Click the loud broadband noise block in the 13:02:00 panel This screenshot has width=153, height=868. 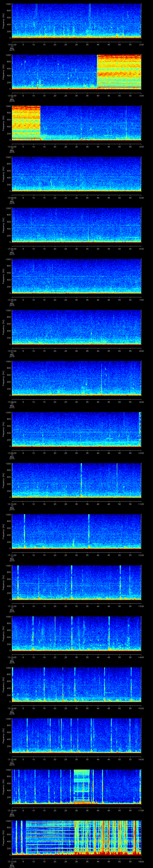(119, 72)
